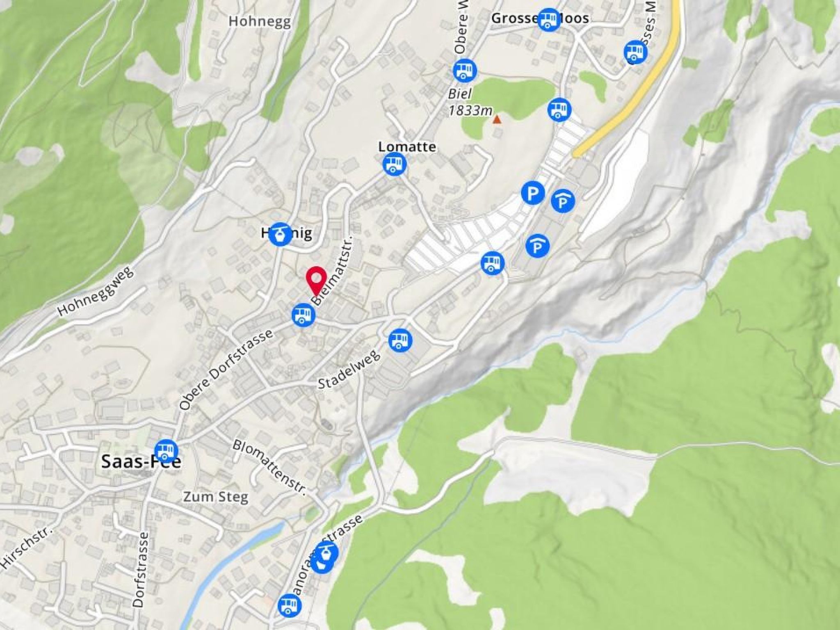Viewport: 840px width, 630px height.
Task: Click bus stop beside the parking lot
Action: click(x=493, y=262)
